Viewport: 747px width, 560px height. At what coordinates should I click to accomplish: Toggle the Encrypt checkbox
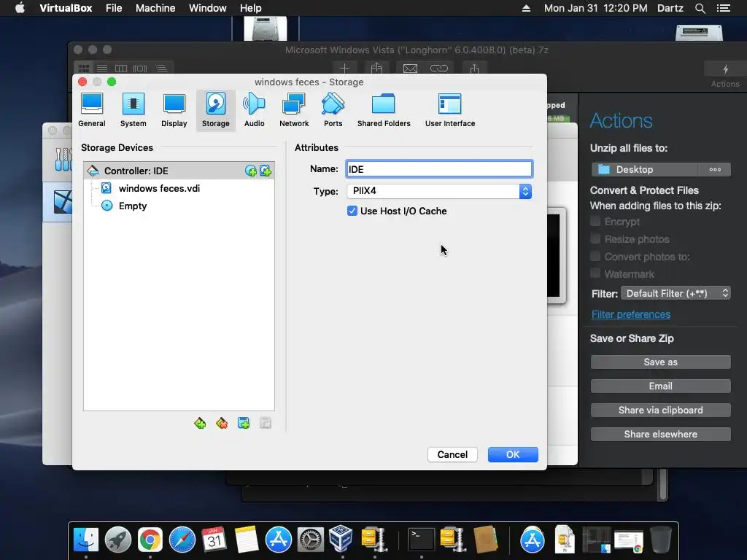[595, 221]
